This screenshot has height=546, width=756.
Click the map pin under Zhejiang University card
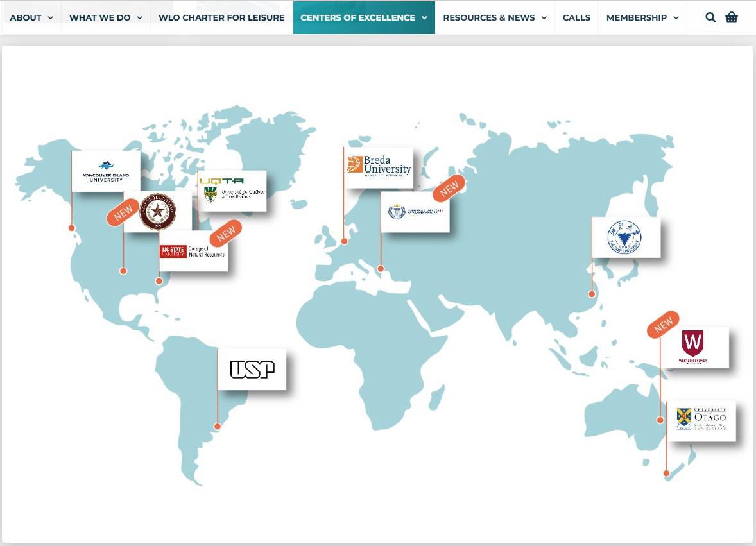pyautogui.click(x=592, y=294)
